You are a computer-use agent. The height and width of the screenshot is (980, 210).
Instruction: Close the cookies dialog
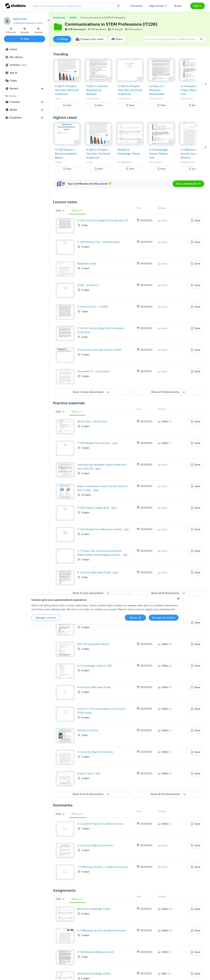click(178, 598)
